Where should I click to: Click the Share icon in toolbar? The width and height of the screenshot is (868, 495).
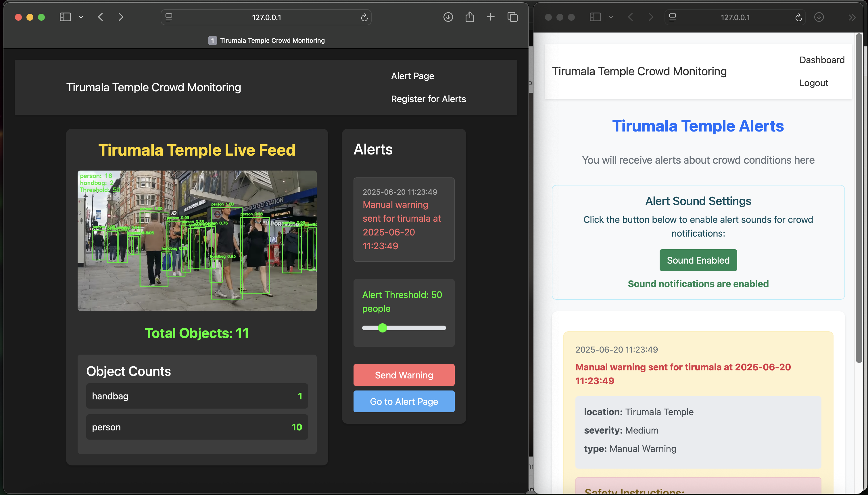470,17
